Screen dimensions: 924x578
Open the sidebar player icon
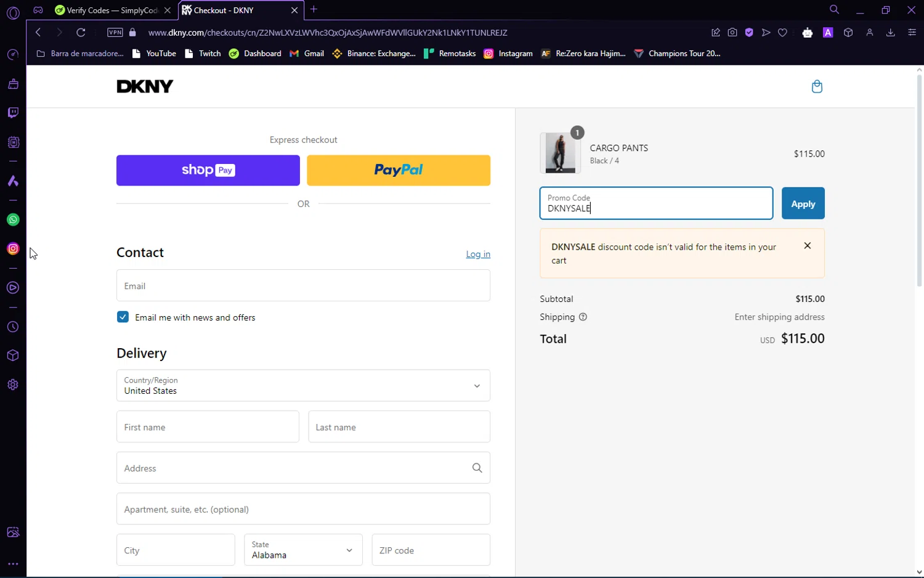(x=13, y=288)
